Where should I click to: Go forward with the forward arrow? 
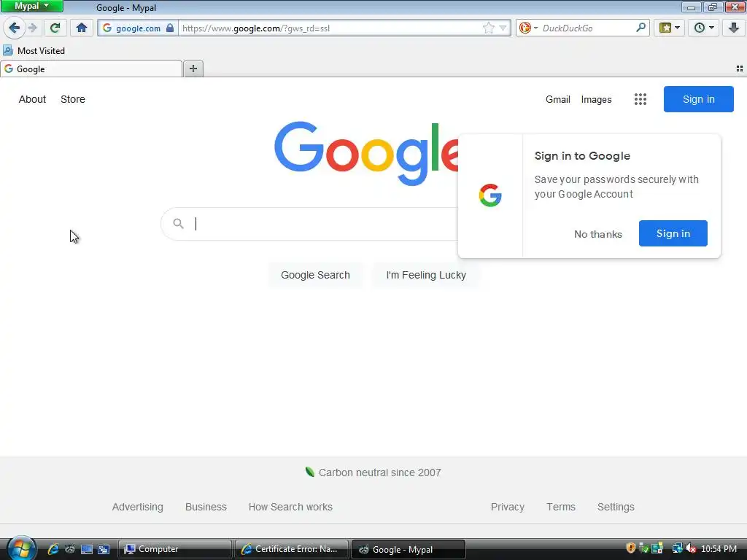tap(32, 28)
